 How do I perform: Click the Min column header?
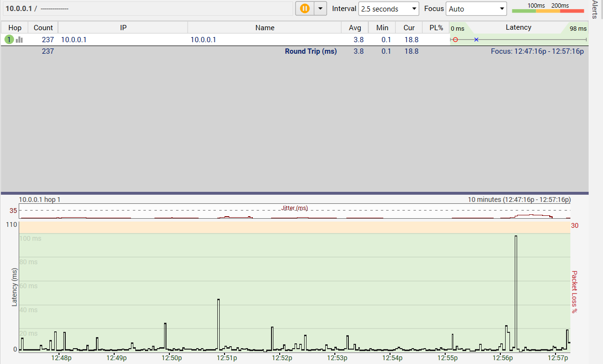(x=382, y=28)
